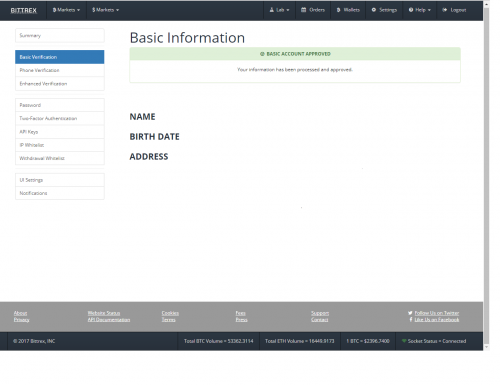Select Basic Verification in the sidebar
500x385 pixels.
pyautogui.click(x=60, y=57)
